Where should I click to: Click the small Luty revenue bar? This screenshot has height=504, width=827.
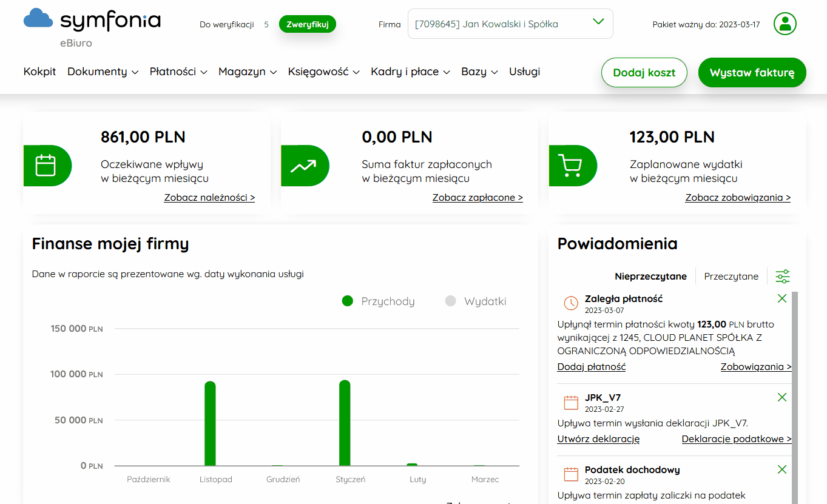412,465
